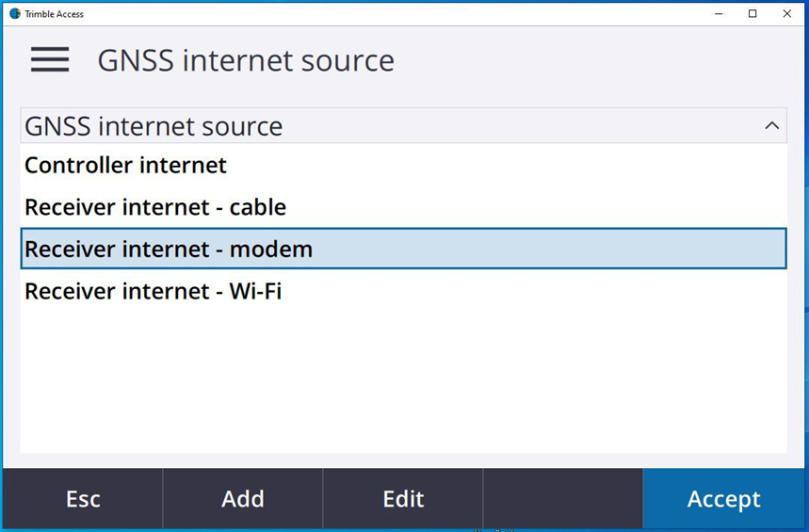Image resolution: width=809 pixels, height=532 pixels.
Task: Click the Trimble Access window title text
Action: pos(54,14)
